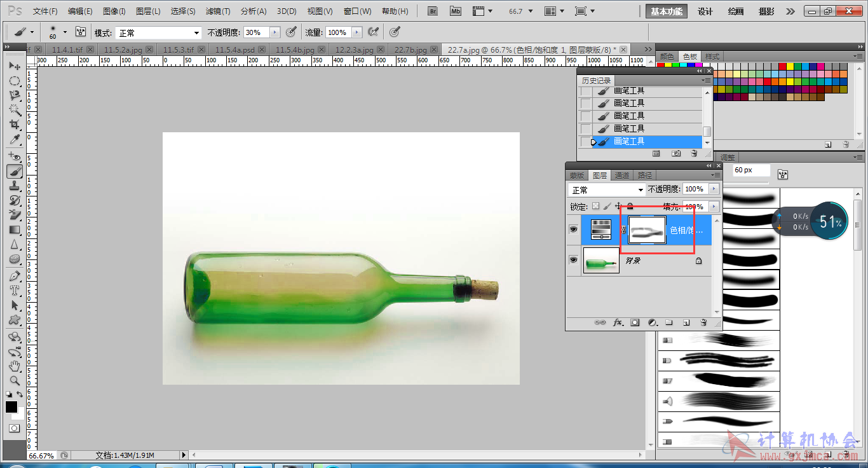Select the Sharpen tool
The image size is (868, 468).
coord(15,244)
